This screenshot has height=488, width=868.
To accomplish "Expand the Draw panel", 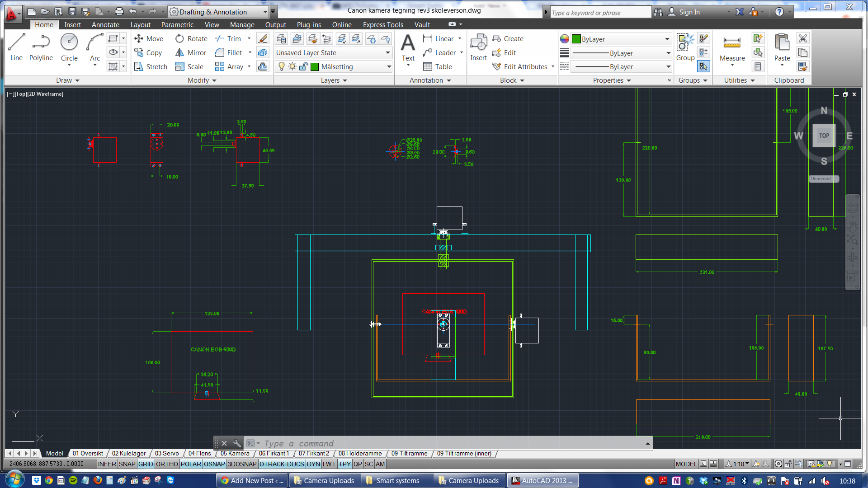I will pos(68,80).
